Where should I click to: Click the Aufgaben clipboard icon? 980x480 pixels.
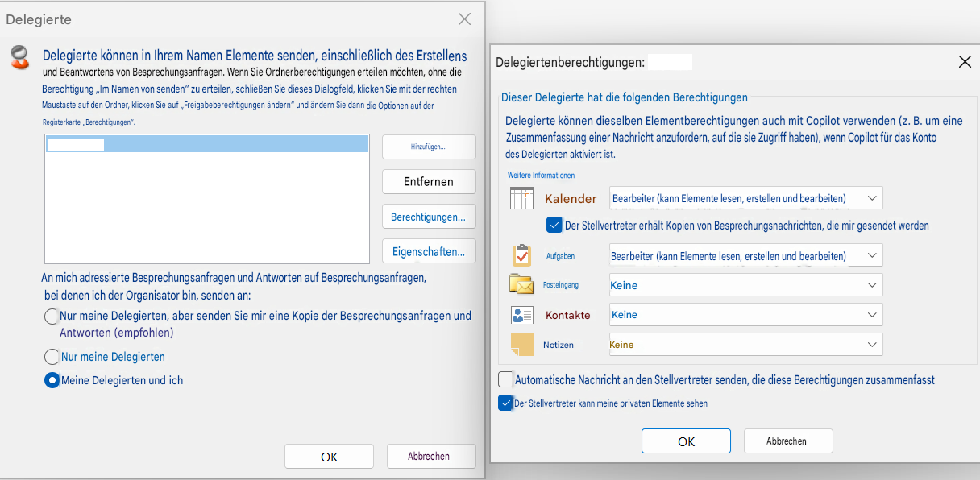coord(522,255)
